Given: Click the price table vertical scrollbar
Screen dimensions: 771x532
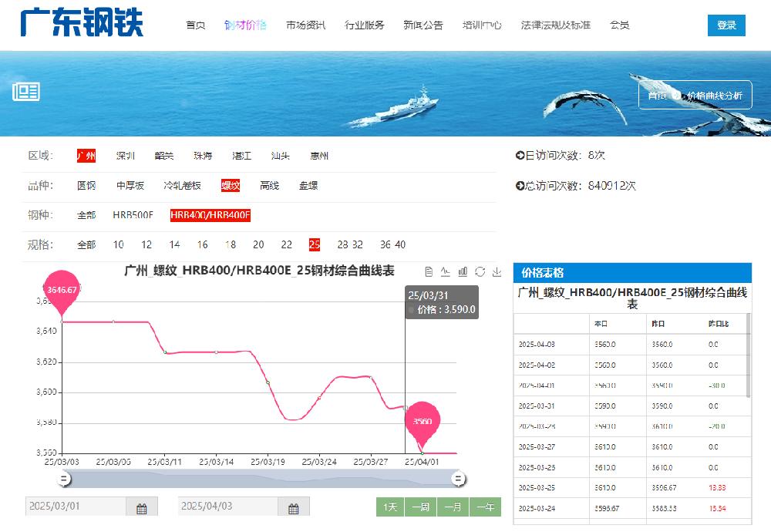Looking at the screenshot, I should point(747,355).
